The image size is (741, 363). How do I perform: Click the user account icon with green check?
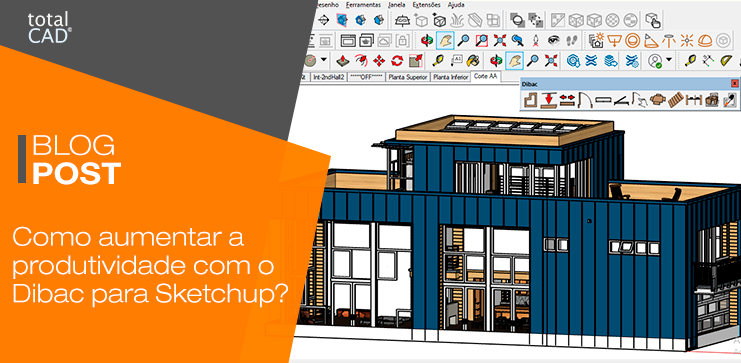pos(656,60)
